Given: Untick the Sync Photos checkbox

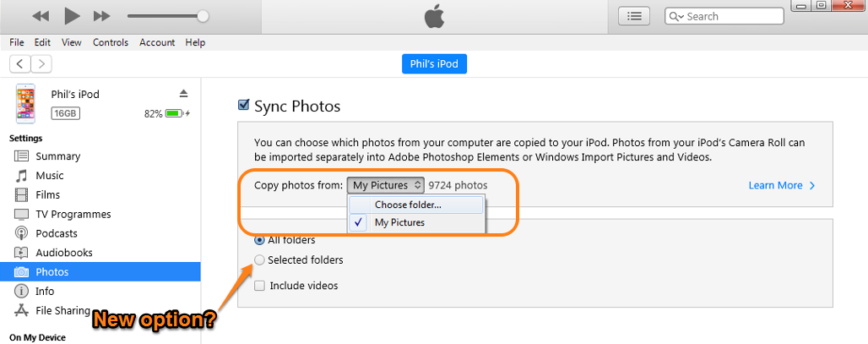Looking at the screenshot, I should tap(244, 106).
